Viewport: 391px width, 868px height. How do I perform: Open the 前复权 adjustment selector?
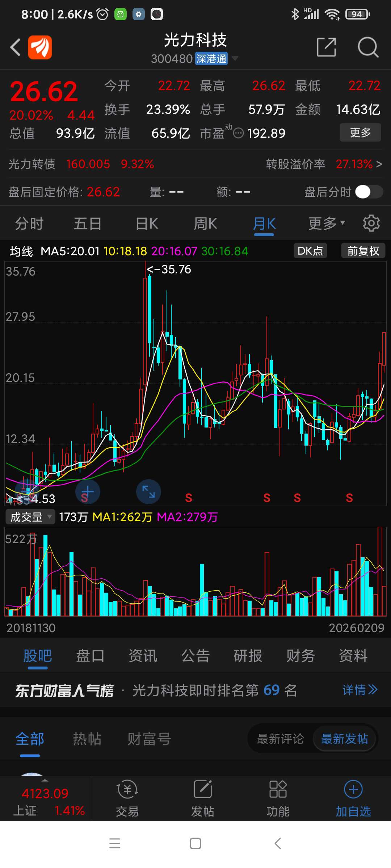[x=363, y=251]
